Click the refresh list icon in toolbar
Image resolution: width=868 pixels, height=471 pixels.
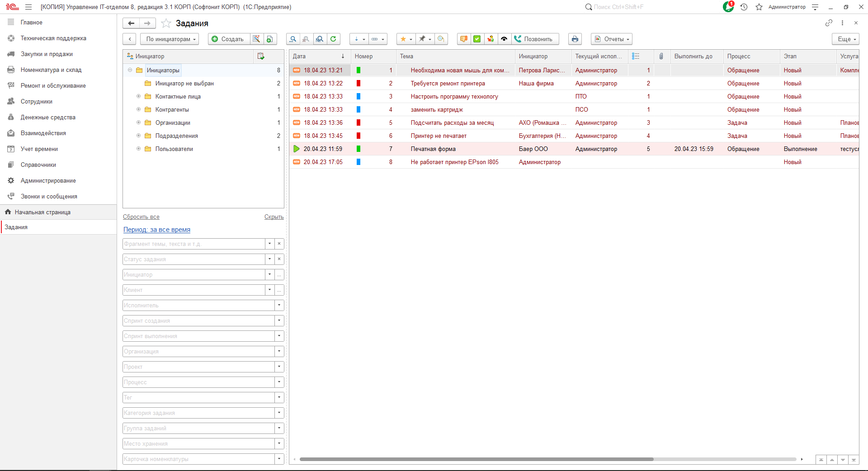(333, 39)
